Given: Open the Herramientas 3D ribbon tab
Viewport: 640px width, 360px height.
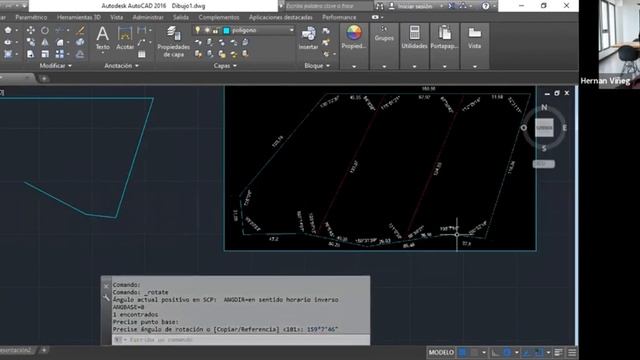Looking at the screenshot, I should pyautogui.click(x=79, y=17).
